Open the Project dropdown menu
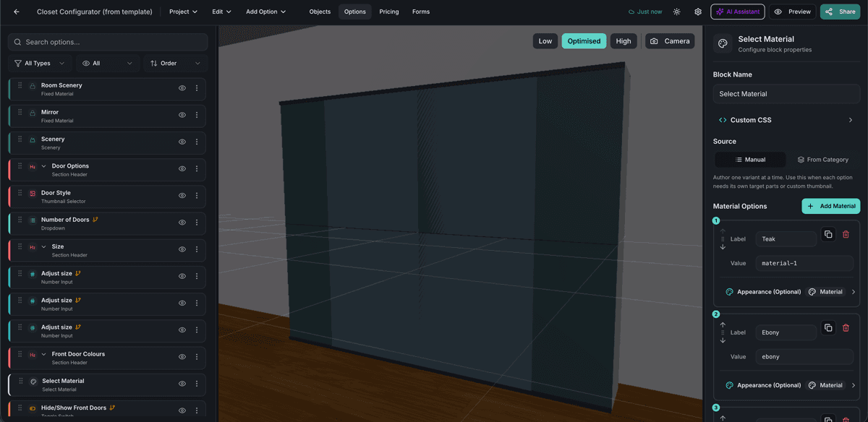 pyautogui.click(x=183, y=12)
